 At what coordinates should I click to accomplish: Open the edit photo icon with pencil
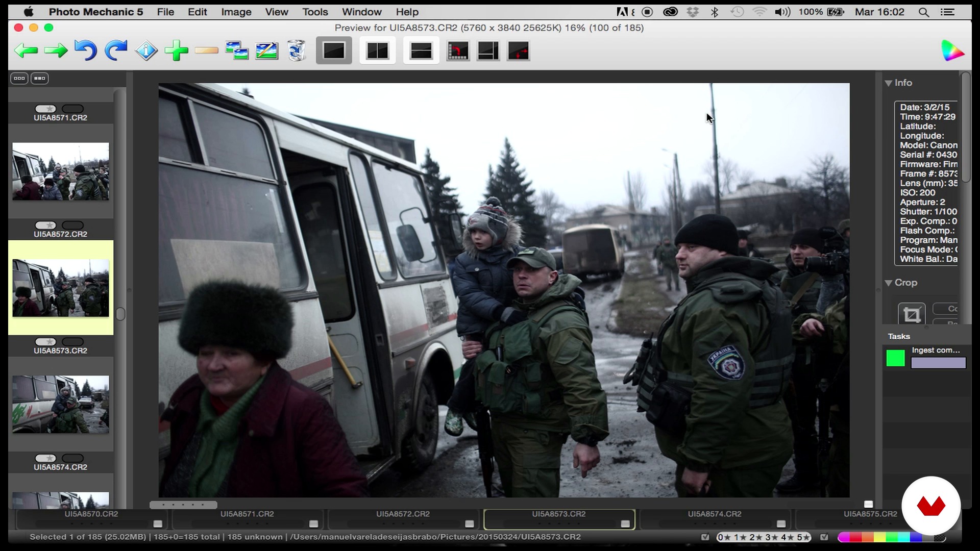tap(266, 51)
